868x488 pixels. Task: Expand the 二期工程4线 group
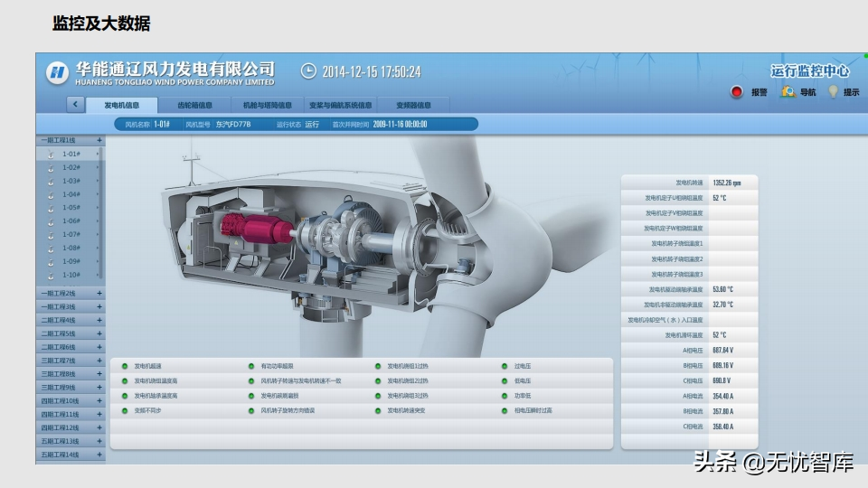coord(99,320)
